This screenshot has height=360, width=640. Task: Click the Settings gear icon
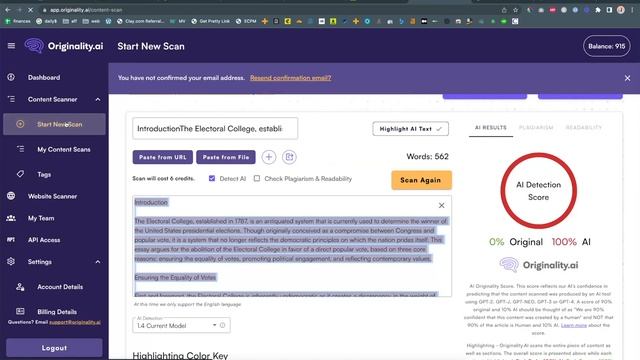pos(11,262)
